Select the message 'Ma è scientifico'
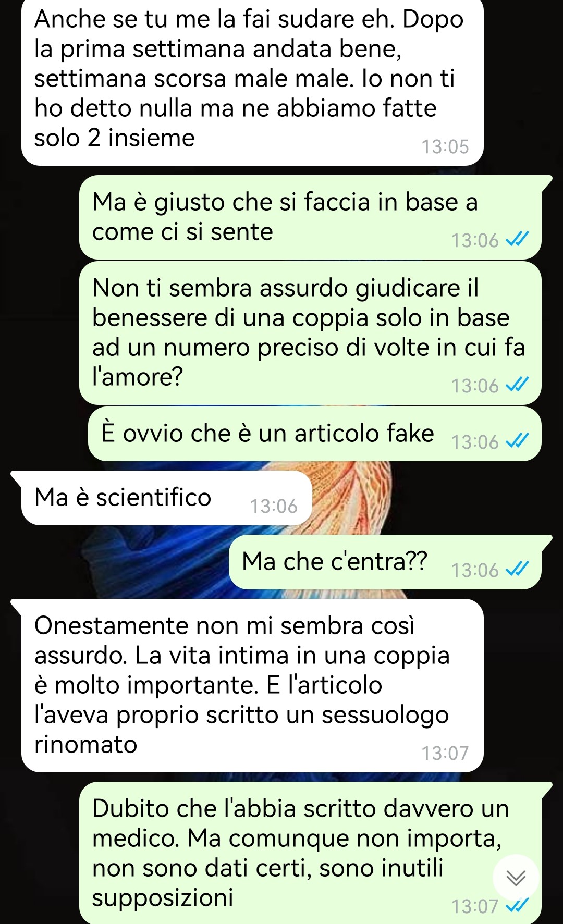The width and height of the screenshot is (563, 924). [x=166, y=498]
